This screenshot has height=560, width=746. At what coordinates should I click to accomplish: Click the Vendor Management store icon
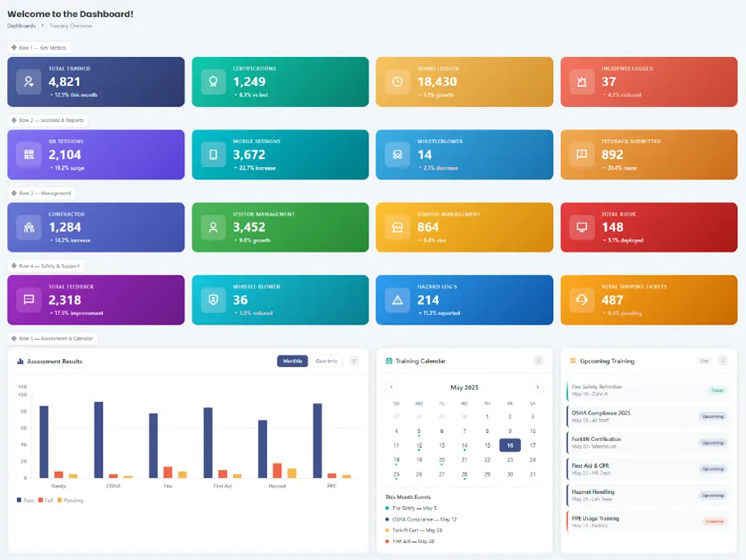(x=397, y=227)
